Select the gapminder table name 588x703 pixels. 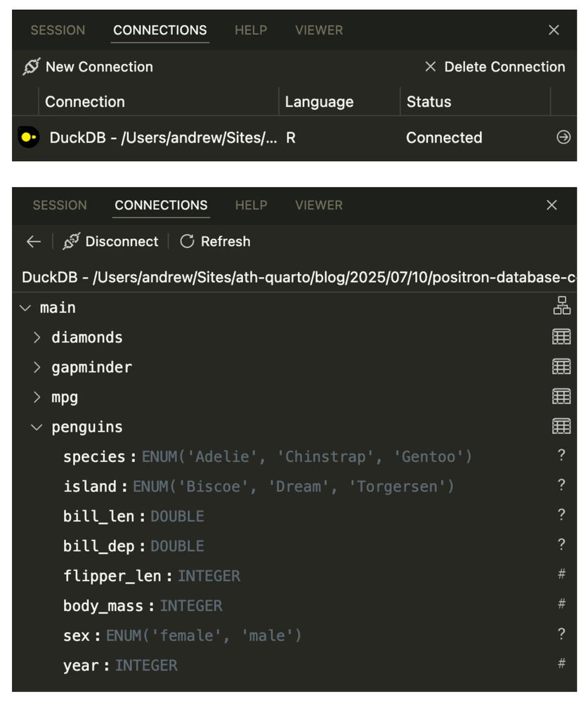click(x=92, y=368)
